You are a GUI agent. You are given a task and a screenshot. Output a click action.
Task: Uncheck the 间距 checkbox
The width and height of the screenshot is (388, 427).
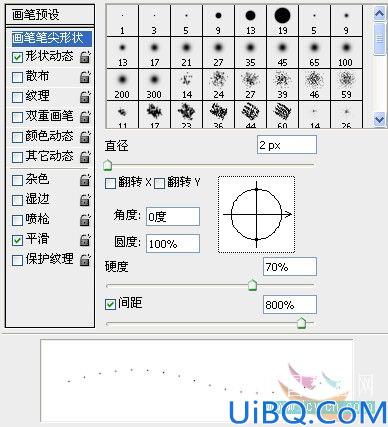coord(110,304)
